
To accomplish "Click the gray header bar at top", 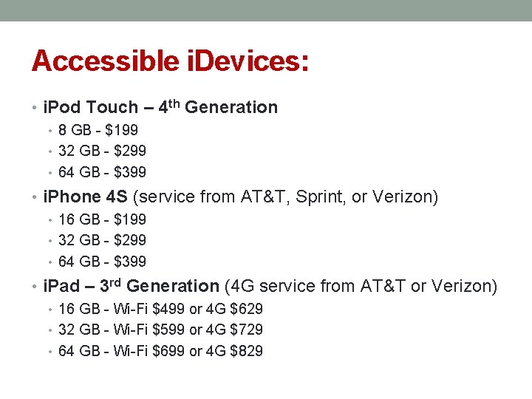I will point(266,10).
